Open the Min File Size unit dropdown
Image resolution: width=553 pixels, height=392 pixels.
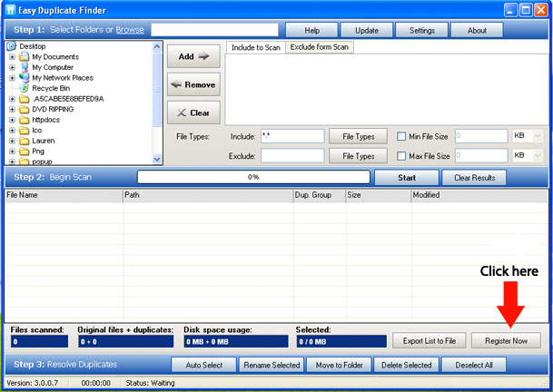(x=538, y=136)
